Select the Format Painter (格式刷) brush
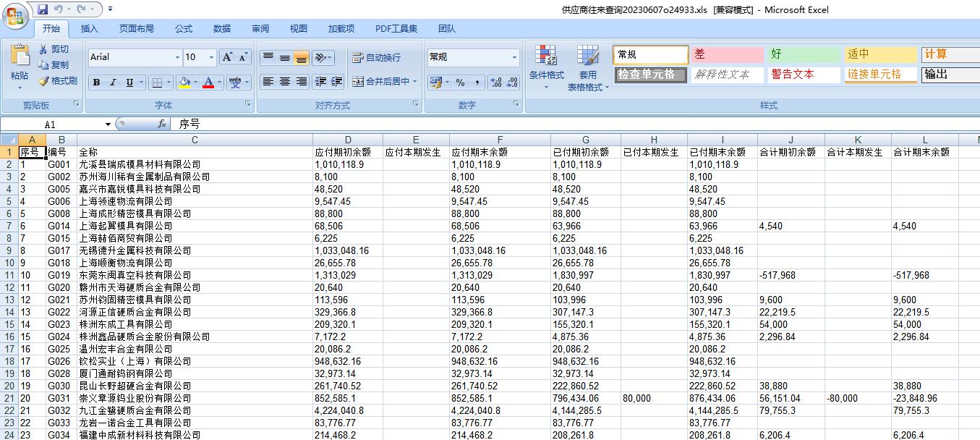This screenshot has height=440, width=980. coord(43,81)
